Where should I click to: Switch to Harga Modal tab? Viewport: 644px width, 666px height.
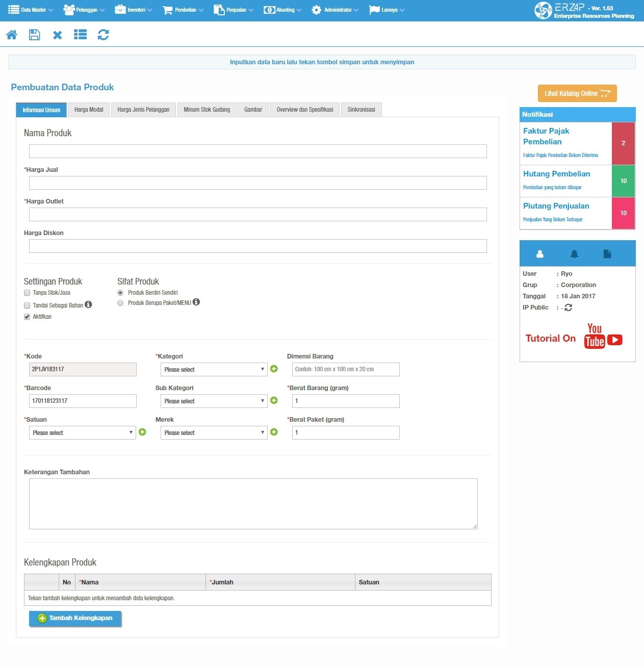(89, 110)
